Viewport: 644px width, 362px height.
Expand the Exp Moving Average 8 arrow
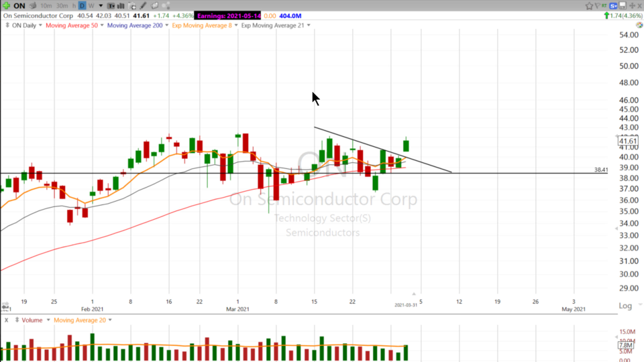click(x=235, y=25)
